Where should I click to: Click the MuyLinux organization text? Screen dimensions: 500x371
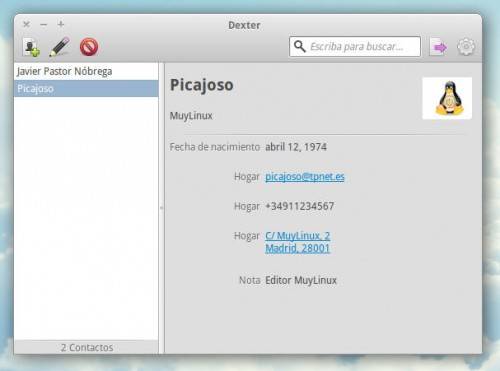[x=191, y=116]
